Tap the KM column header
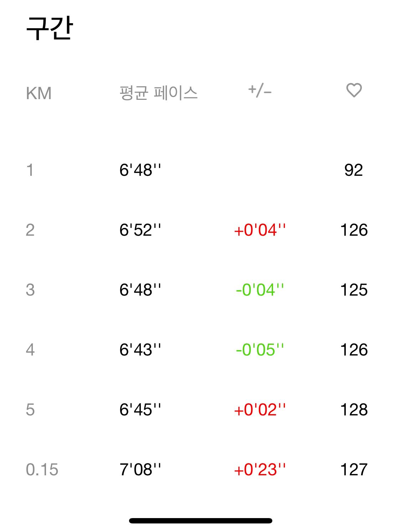The height and width of the screenshot is (532, 401). click(x=38, y=93)
